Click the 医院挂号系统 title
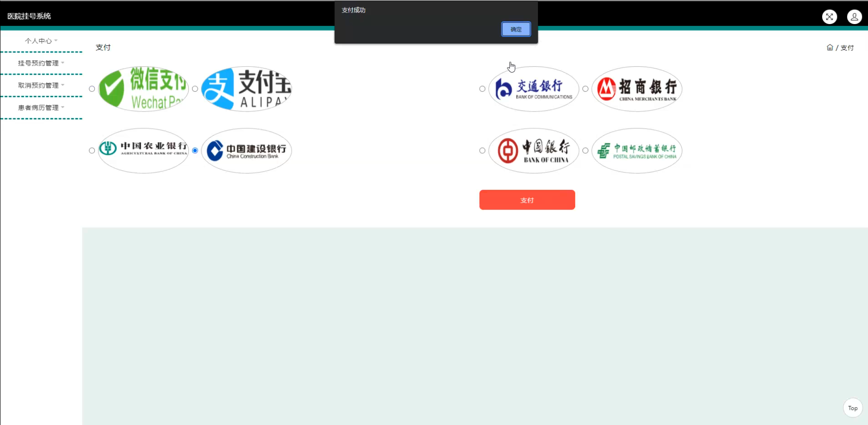This screenshot has height=425, width=868. point(29,16)
